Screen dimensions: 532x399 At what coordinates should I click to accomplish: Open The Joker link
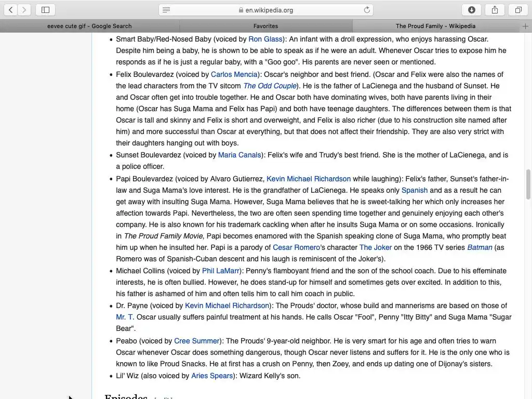[x=375, y=247]
